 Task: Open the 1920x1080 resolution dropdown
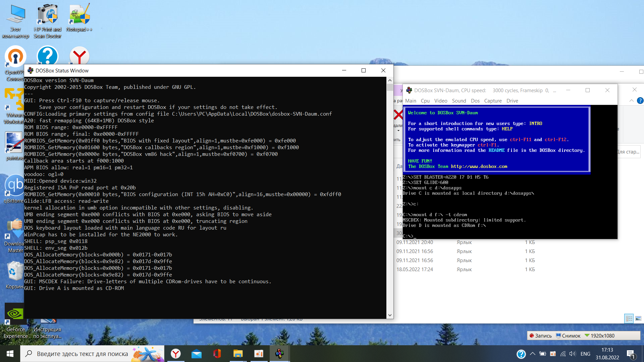click(x=599, y=336)
